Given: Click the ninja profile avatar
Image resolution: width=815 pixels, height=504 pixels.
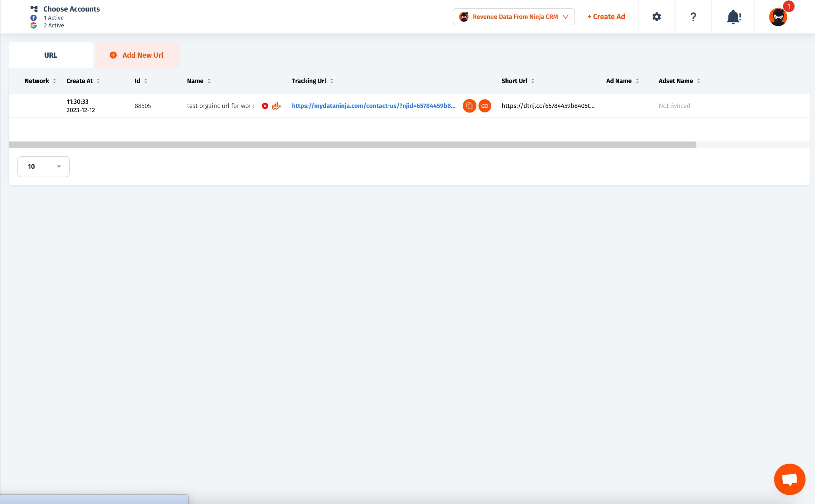Looking at the screenshot, I should point(778,17).
